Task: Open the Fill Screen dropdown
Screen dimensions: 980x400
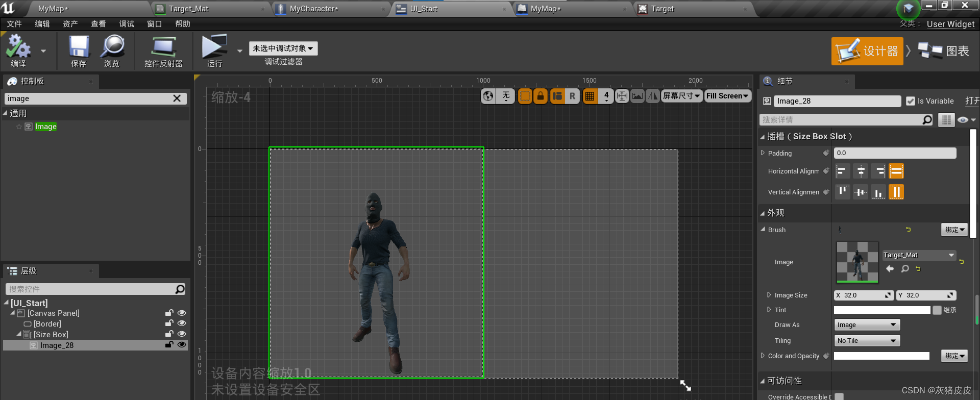Action: tap(727, 96)
